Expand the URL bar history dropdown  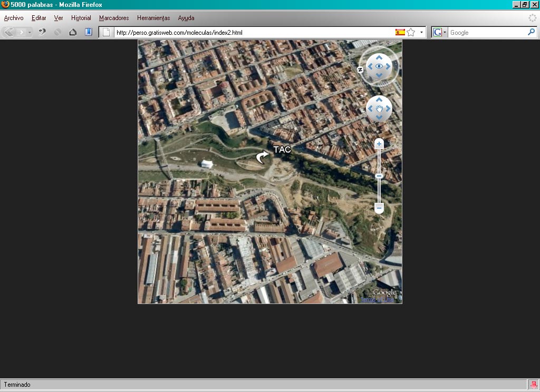(x=421, y=32)
